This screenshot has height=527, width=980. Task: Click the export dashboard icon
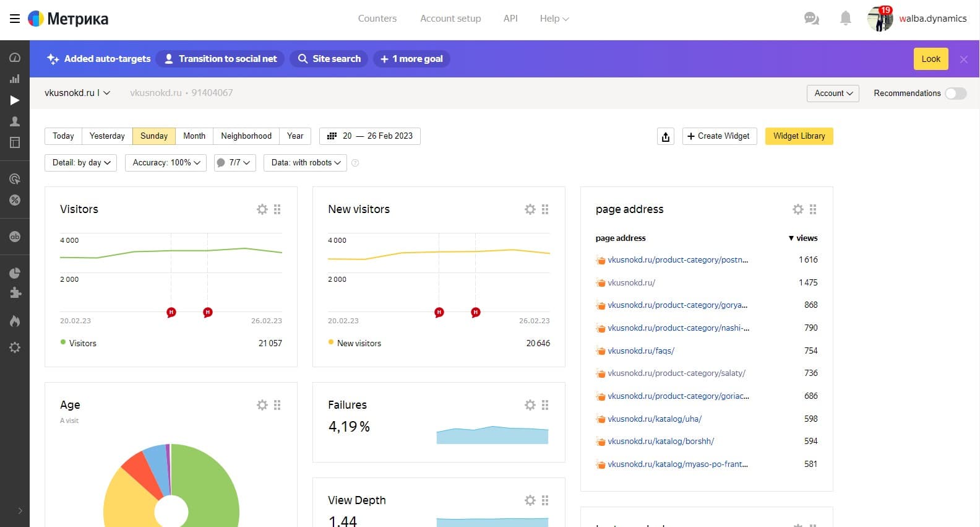[666, 136]
